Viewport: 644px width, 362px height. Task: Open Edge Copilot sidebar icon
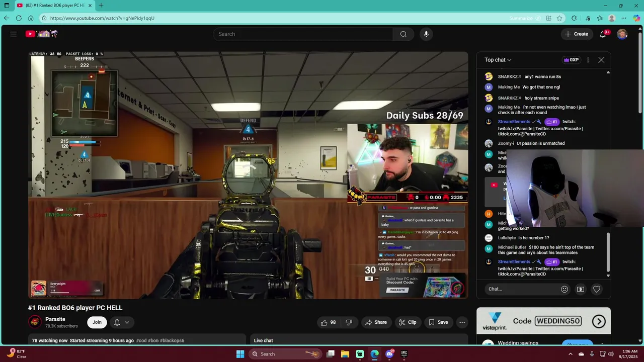pyautogui.click(x=636, y=18)
